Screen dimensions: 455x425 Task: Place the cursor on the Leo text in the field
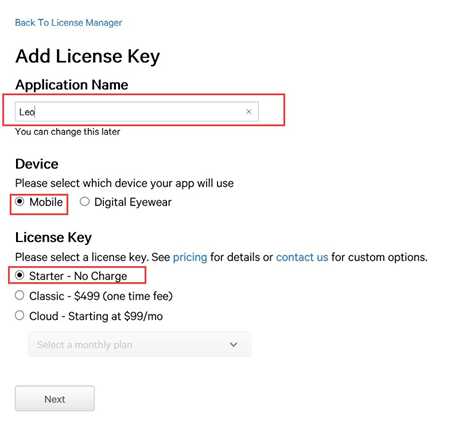27,112
